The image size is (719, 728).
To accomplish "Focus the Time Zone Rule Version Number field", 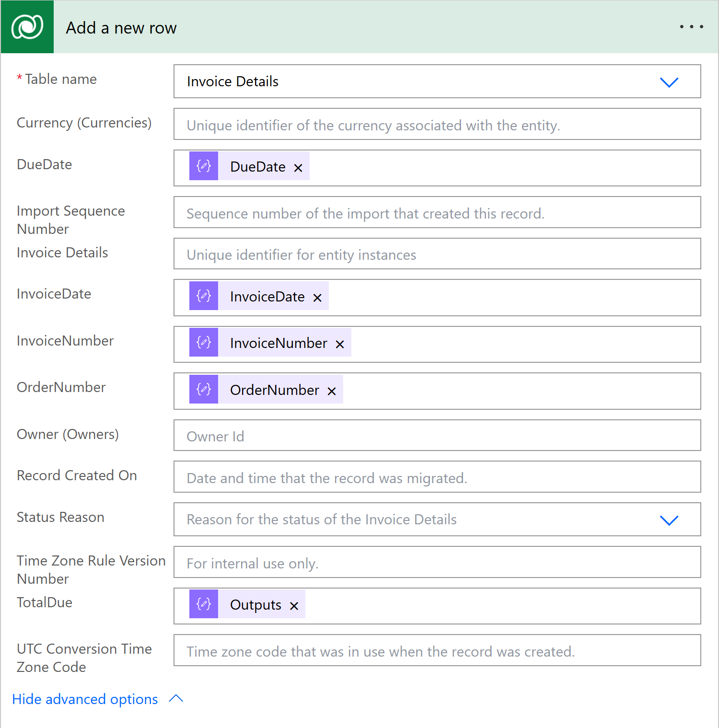I will 437,562.
